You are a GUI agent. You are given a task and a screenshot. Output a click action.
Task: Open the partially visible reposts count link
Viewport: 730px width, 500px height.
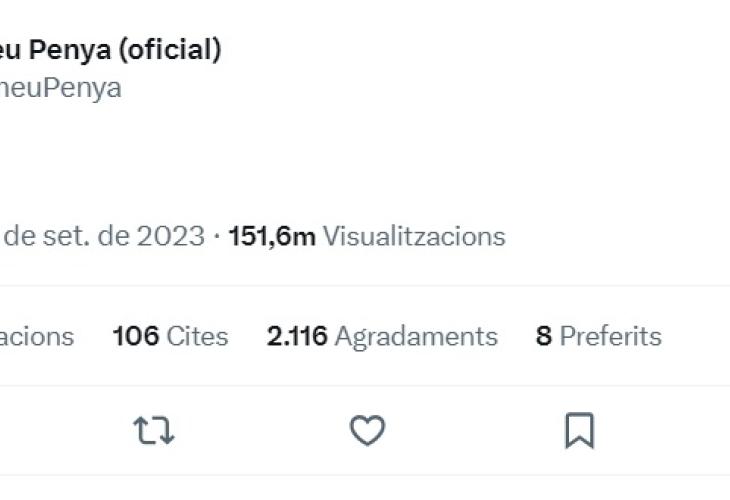tap(36, 336)
